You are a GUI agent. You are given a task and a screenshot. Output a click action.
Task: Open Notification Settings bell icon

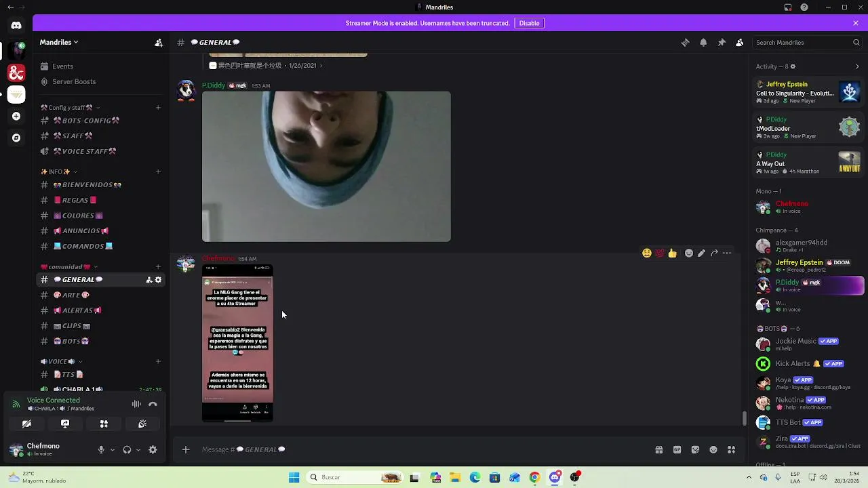point(703,42)
